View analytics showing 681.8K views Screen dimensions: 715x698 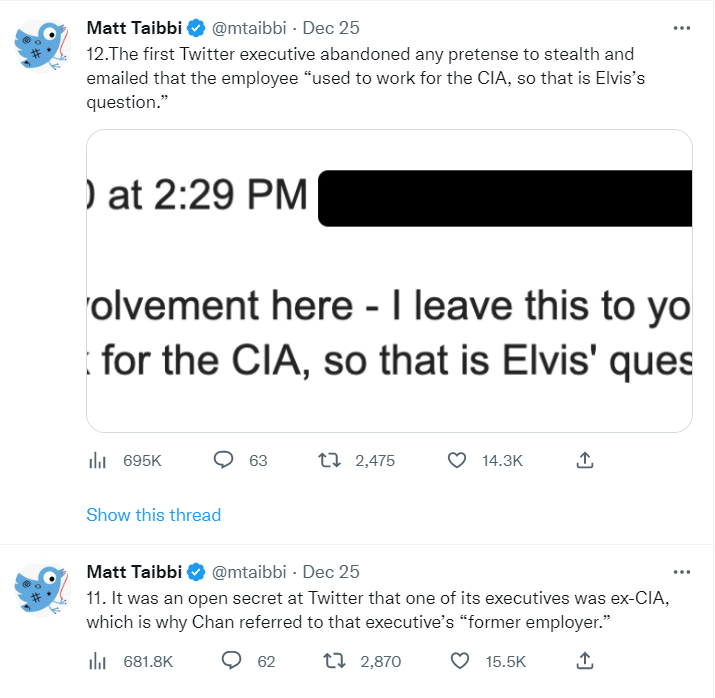pos(97,661)
